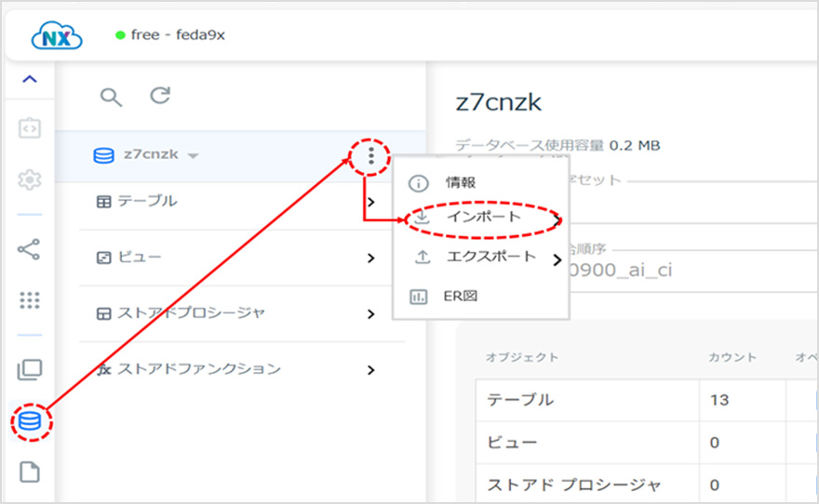This screenshot has width=819, height=504.
Task: Click the chart icon beside ER図
Action: 419,297
